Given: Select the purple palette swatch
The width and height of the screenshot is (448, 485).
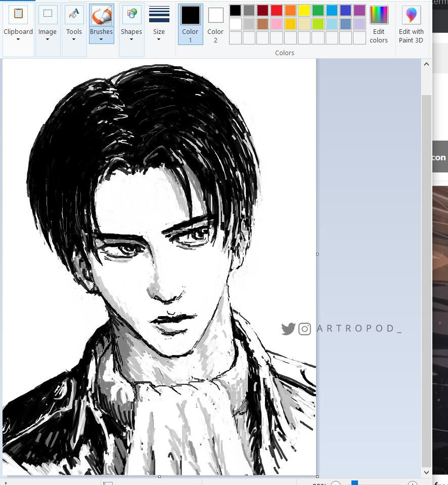Looking at the screenshot, I should [x=360, y=10].
